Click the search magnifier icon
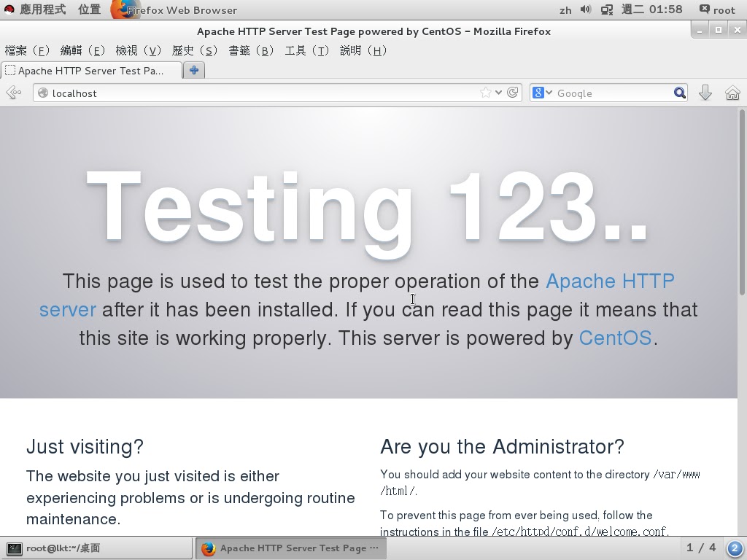The height and width of the screenshot is (560, 747). [x=679, y=93]
